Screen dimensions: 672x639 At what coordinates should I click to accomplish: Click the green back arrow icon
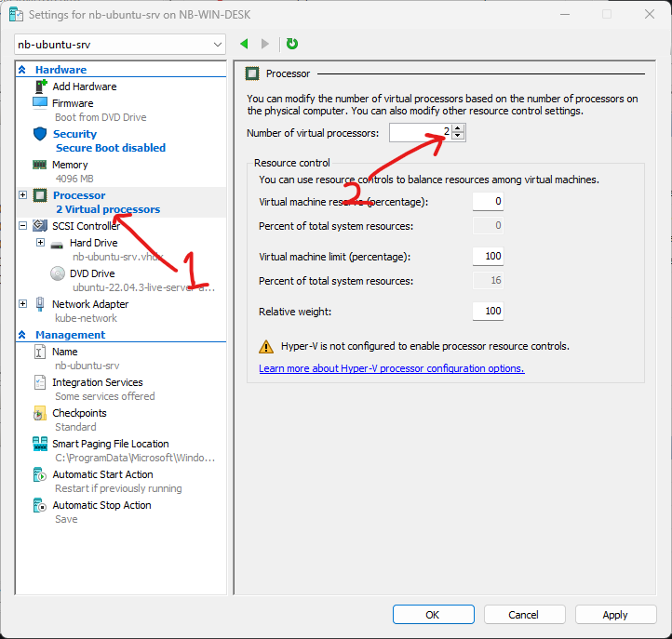244,44
